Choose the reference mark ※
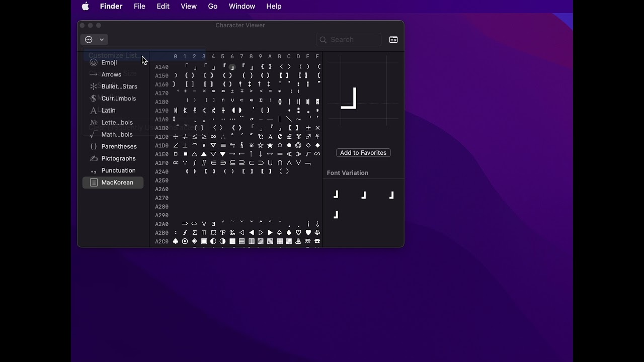The image size is (644, 362). pyautogui.click(x=252, y=145)
